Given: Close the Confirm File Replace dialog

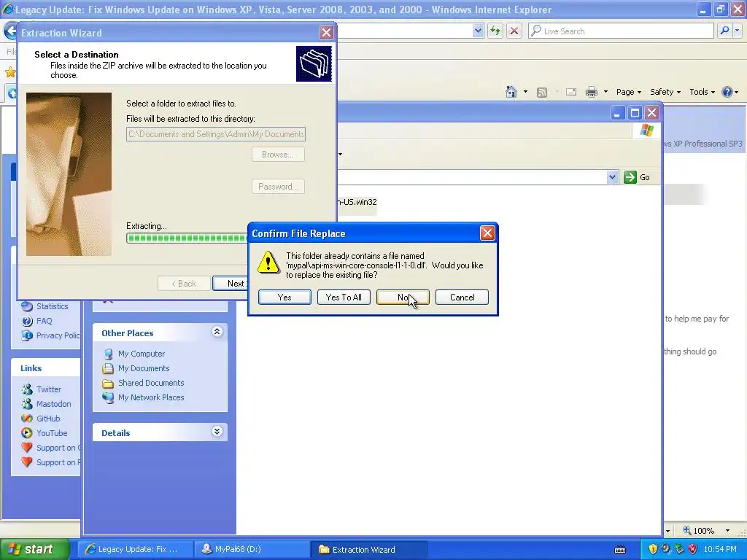Looking at the screenshot, I should [487, 233].
